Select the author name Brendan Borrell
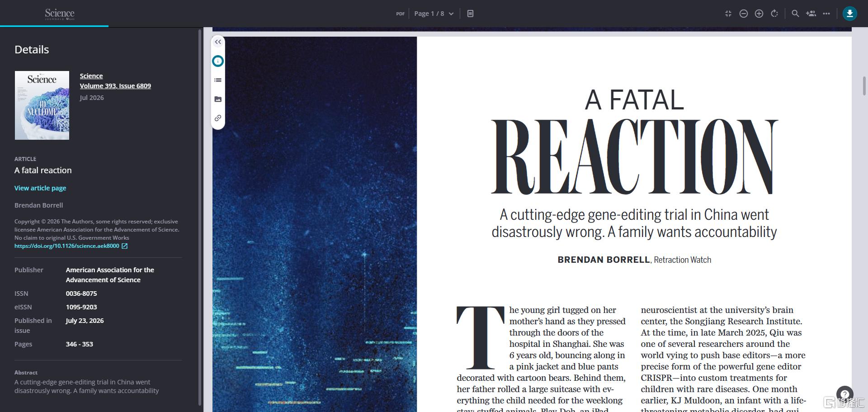The image size is (868, 412). pos(39,205)
